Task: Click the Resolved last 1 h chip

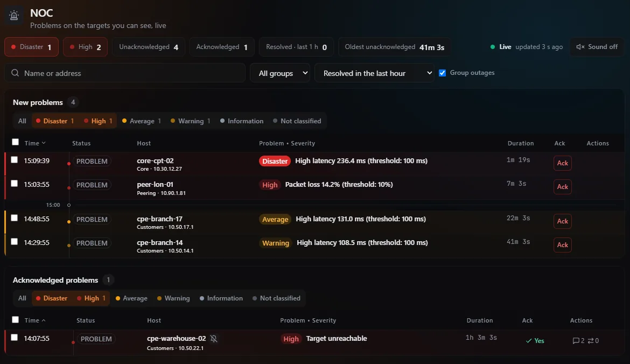Action: pyautogui.click(x=296, y=47)
